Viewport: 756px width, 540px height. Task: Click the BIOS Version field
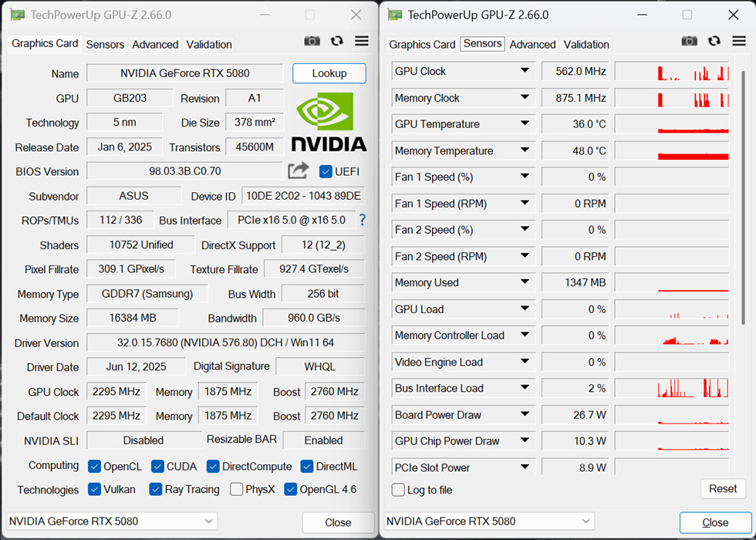click(184, 171)
